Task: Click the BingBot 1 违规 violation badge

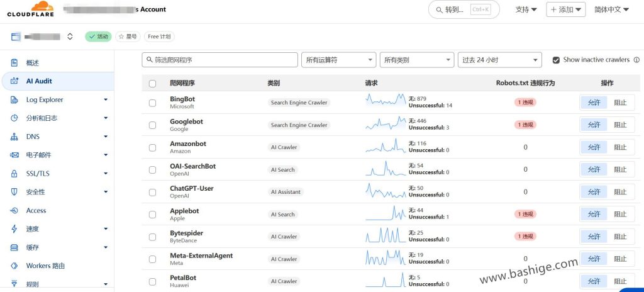Action: coord(525,103)
